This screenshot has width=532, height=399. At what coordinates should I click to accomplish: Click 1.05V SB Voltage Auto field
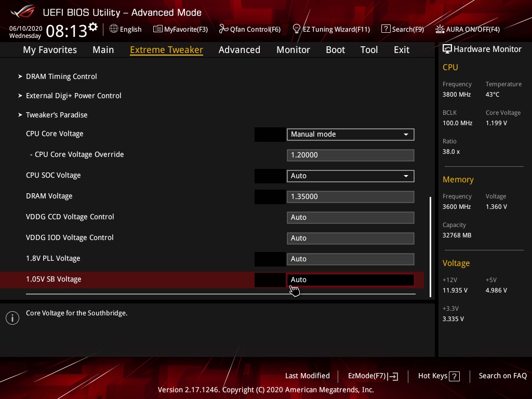(351, 280)
